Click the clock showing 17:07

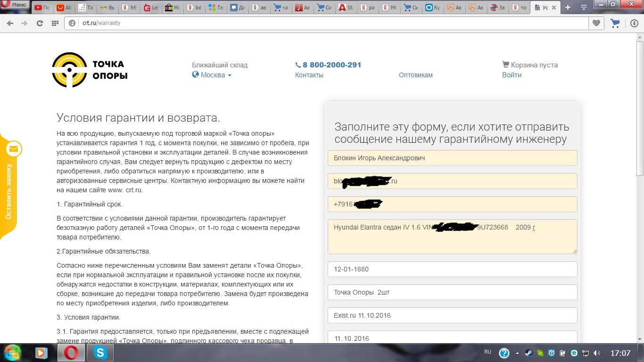point(620,353)
